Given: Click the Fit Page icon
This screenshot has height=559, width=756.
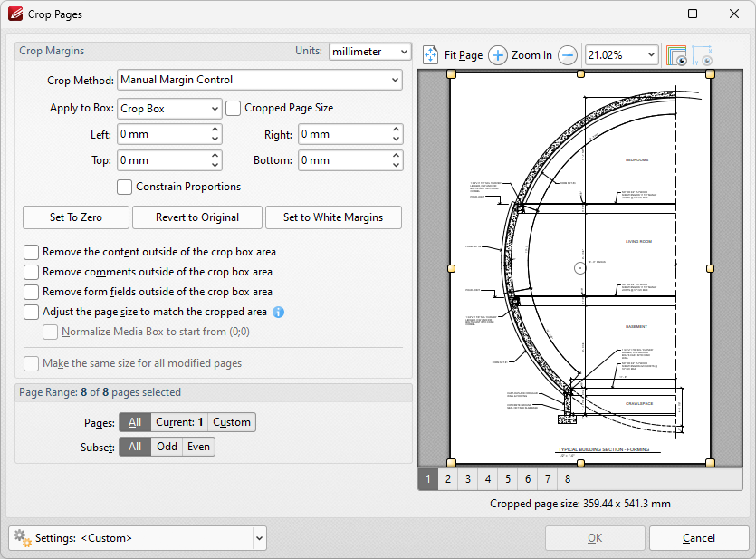Looking at the screenshot, I should point(430,55).
